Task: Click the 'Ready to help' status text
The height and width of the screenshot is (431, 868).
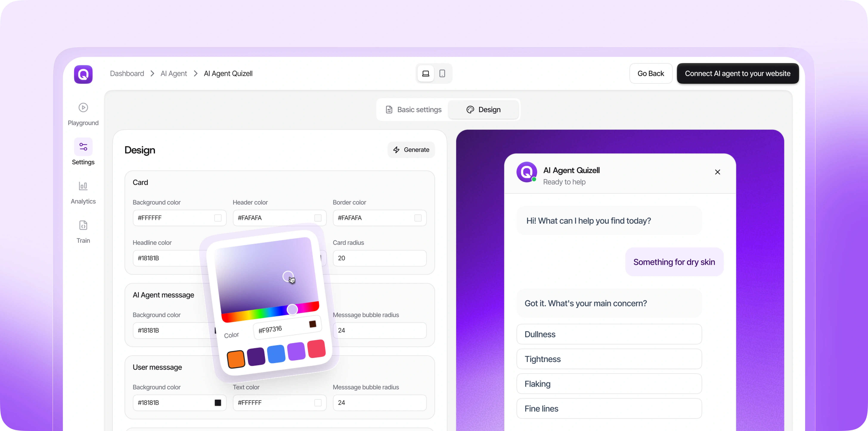Action: [x=564, y=182]
